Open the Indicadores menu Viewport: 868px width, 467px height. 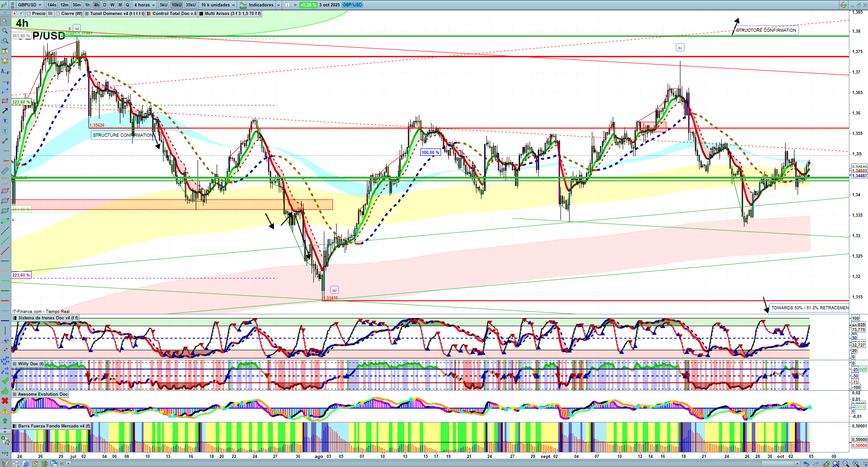coord(257,5)
